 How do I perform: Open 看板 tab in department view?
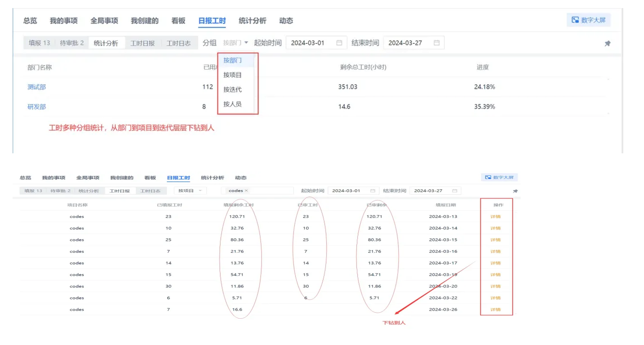[178, 21]
